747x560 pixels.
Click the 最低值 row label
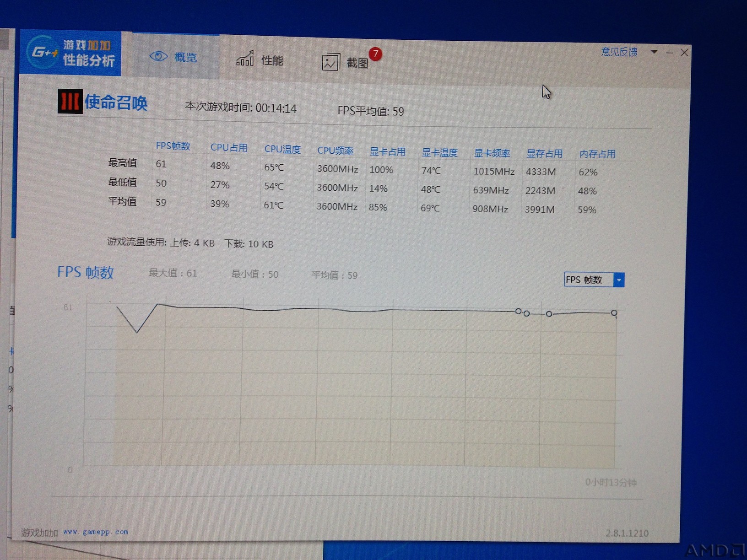(x=122, y=182)
